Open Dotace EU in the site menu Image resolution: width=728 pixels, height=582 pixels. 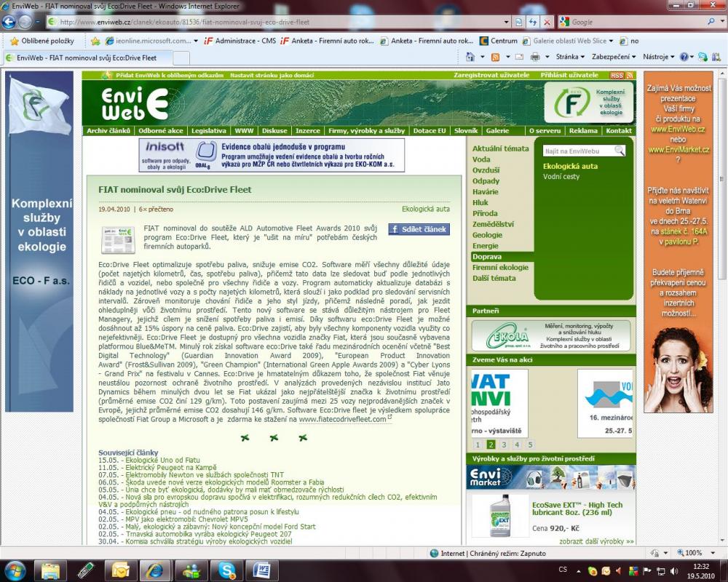tap(429, 131)
